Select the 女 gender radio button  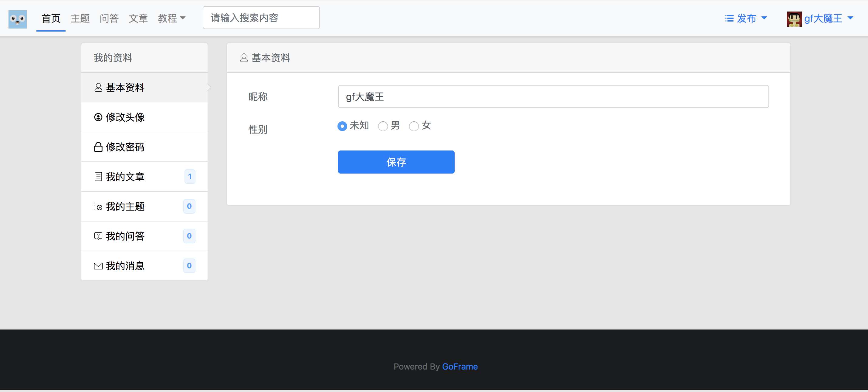[414, 126]
